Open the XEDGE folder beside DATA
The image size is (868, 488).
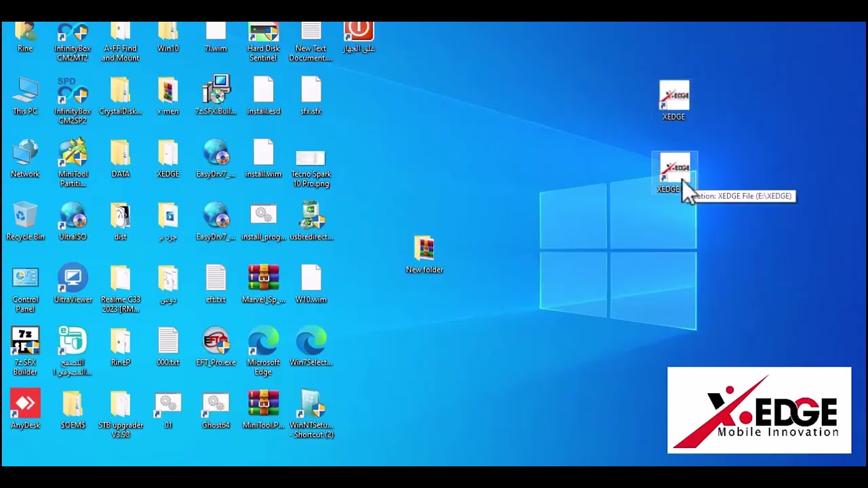pyautogui.click(x=168, y=159)
